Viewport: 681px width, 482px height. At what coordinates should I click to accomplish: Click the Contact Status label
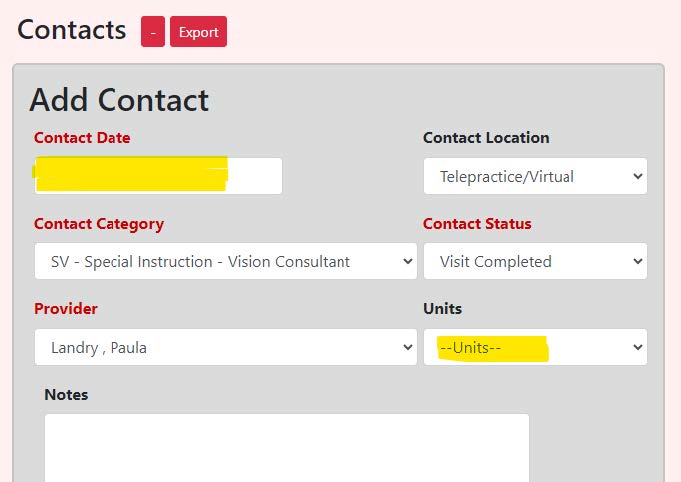tap(477, 224)
